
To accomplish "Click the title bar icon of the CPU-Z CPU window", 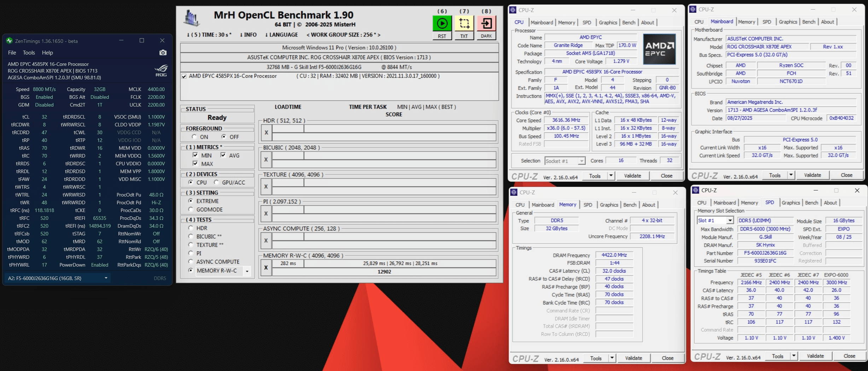I will point(513,10).
